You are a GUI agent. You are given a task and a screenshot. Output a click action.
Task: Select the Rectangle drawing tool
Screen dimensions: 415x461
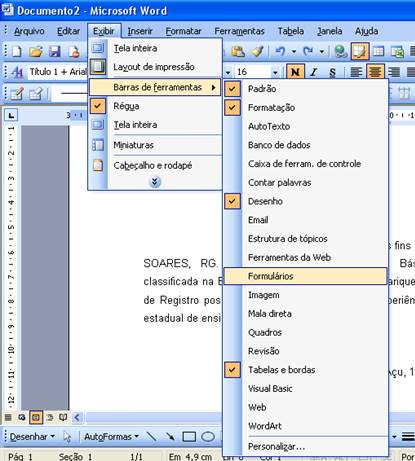[189, 436]
